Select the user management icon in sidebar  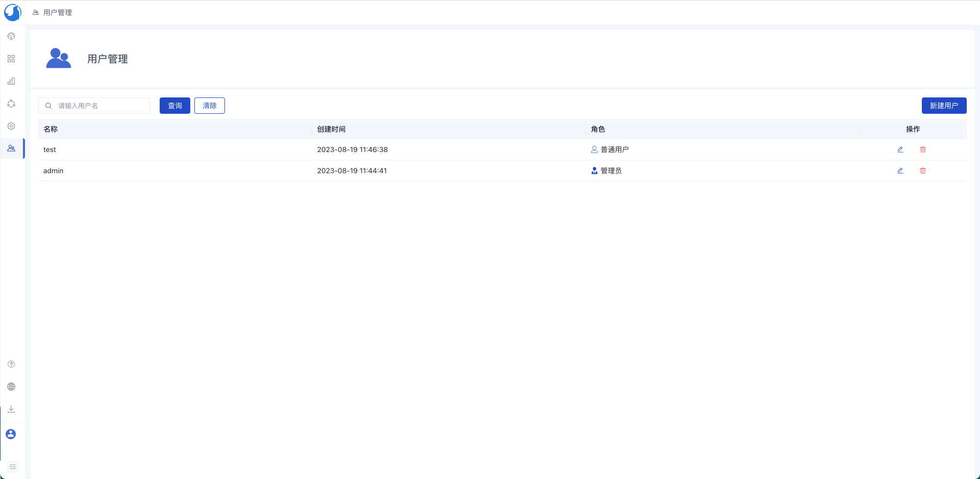coord(11,148)
